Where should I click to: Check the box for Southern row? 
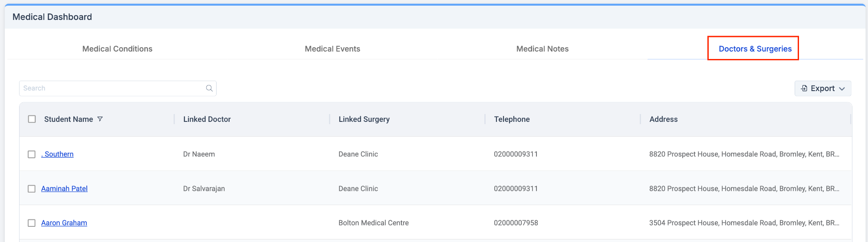[x=32, y=154]
